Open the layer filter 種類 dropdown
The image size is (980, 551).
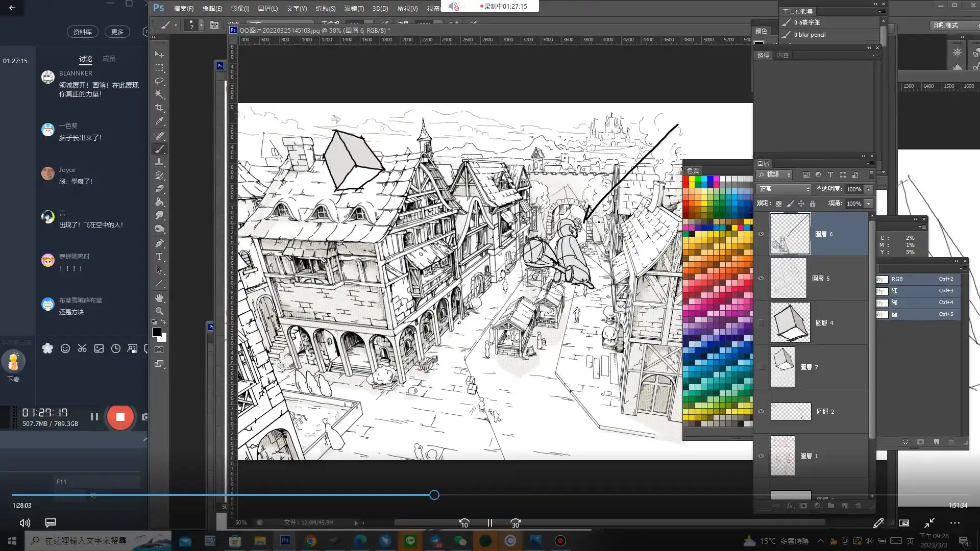(775, 174)
